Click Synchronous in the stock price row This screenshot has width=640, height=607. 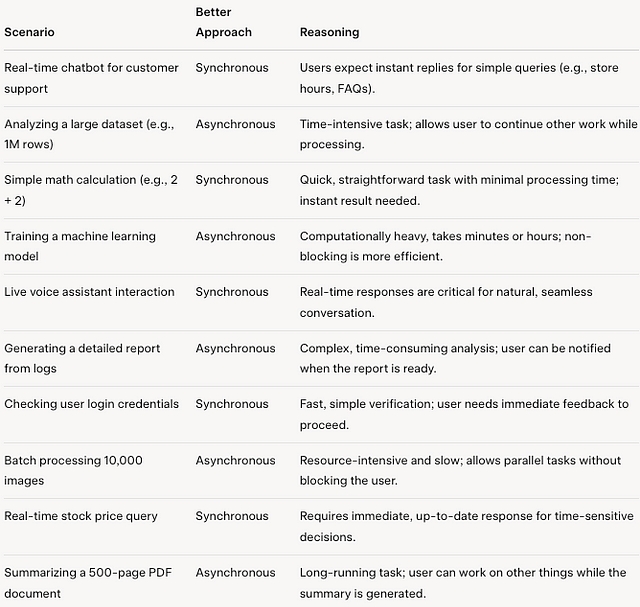(x=232, y=516)
